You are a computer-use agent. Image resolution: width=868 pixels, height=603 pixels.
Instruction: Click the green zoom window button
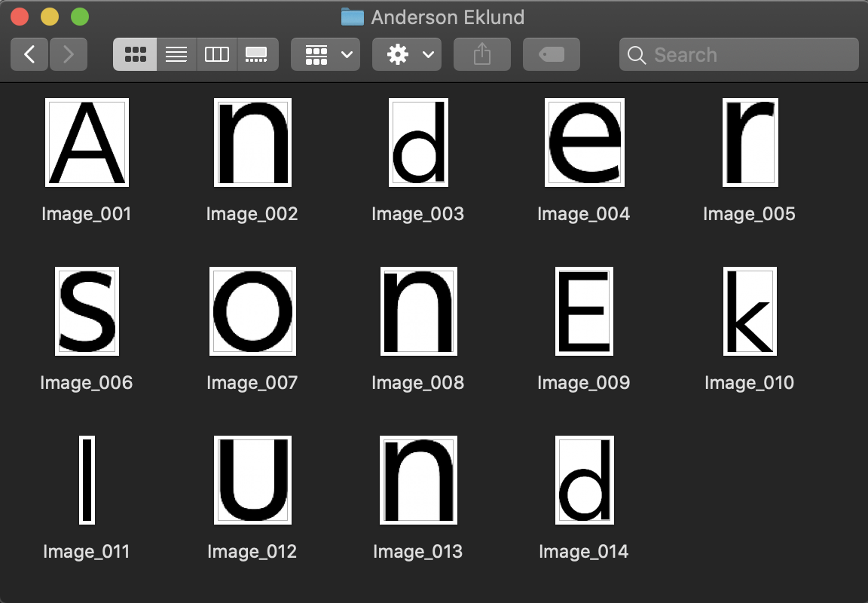(x=79, y=17)
